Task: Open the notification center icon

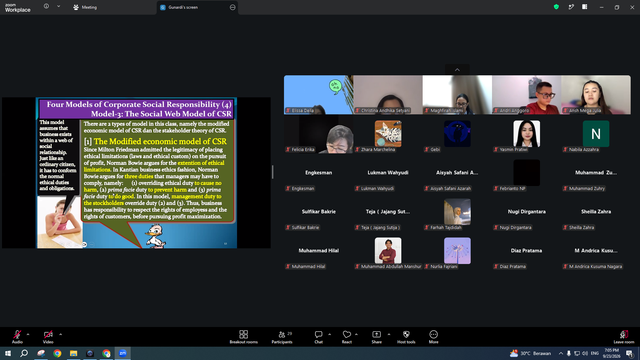Action: 630,353
